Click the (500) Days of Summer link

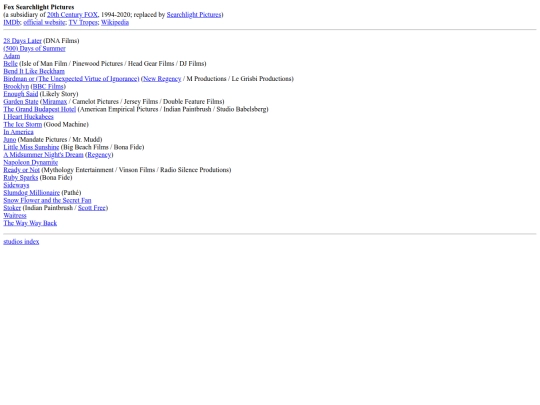(x=34, y=49)
